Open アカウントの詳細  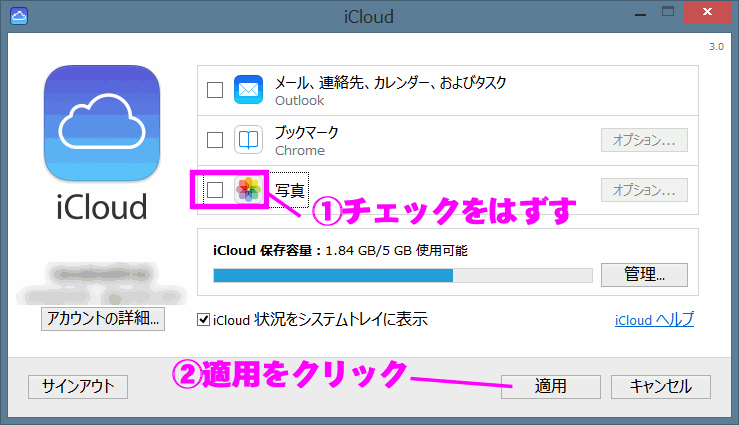[x=101, y=319]
